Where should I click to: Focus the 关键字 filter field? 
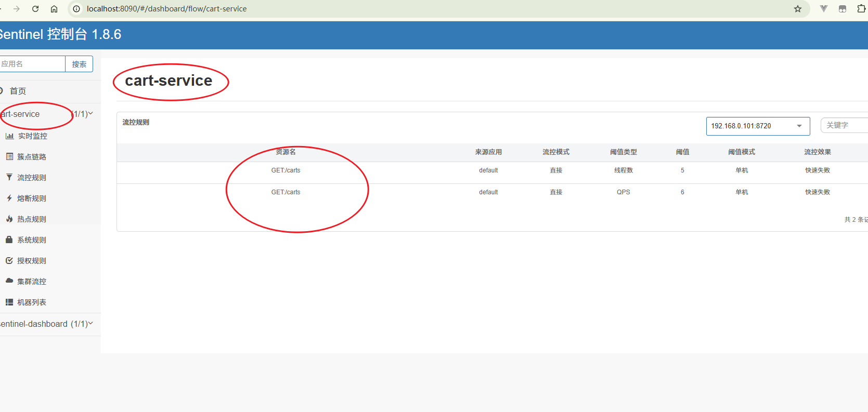click(x=844, y=125)
